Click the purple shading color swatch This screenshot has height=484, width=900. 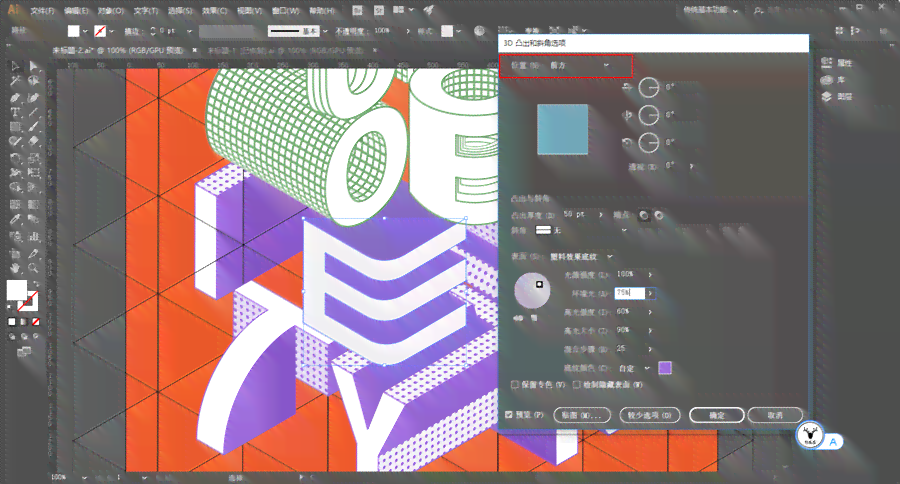click(x=665, y=368)
